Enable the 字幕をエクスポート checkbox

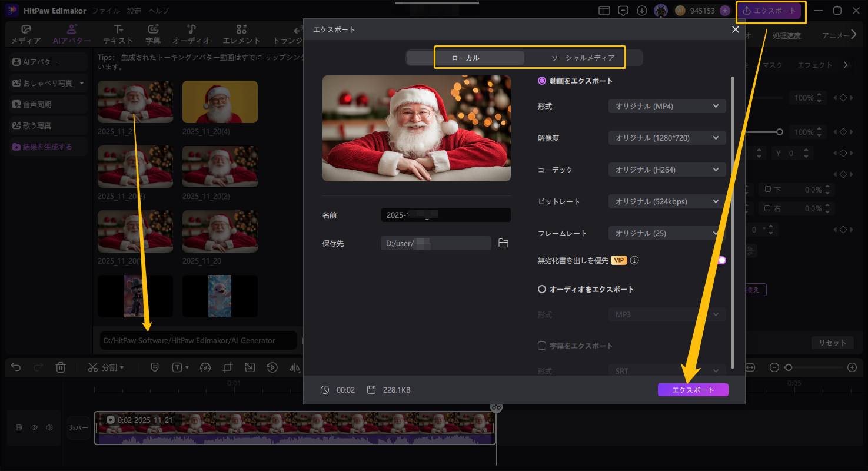542,346
